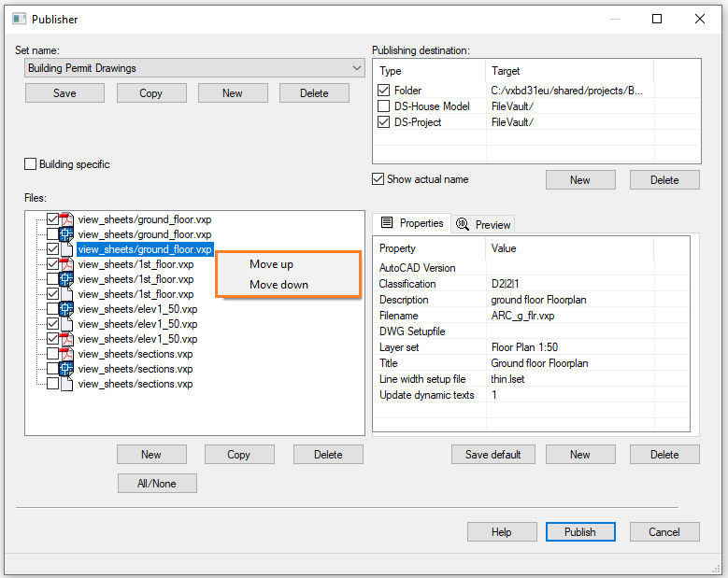The width and height of the screenshot is (728, 578).
Task: Click the DWG icon of the first elev1_50.vxp entry
Action: [67, 309]
